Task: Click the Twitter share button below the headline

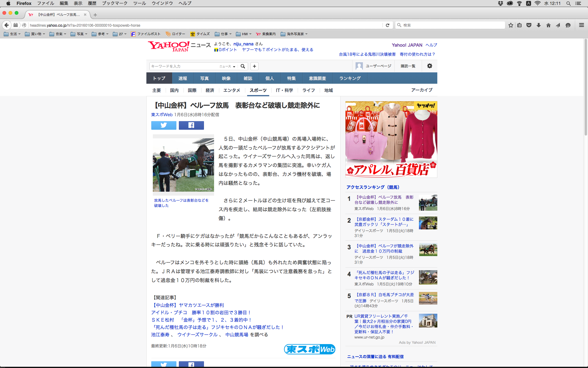Action: pos(164,125)
